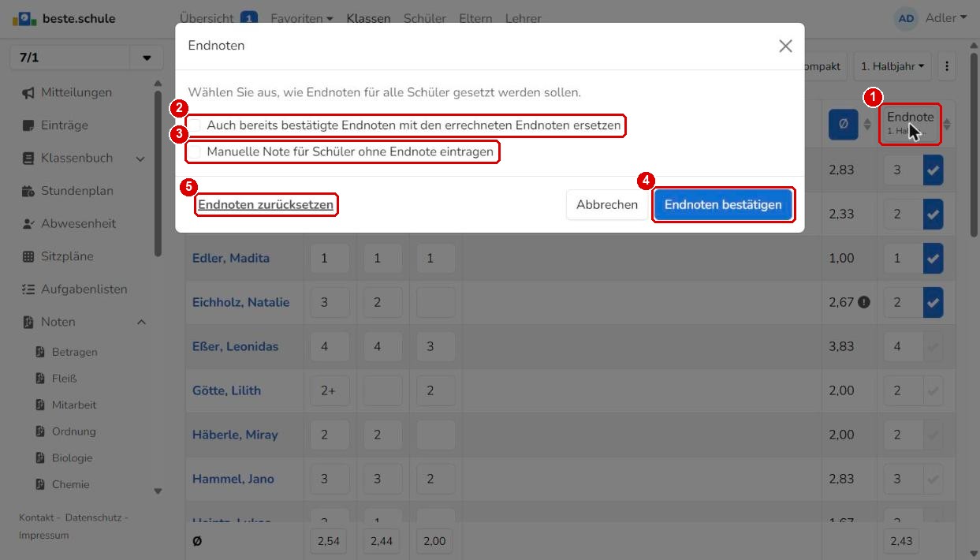
Task: Toggle Endnote confirmation check for Edler, Madita
Action: pyautogui.click(x=933, y=258)
